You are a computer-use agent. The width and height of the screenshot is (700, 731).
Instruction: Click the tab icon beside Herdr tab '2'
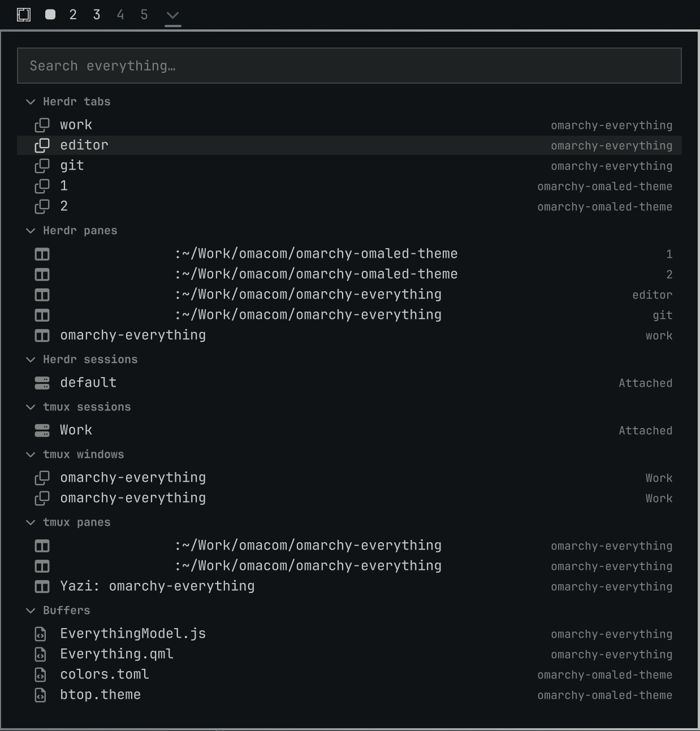42,206
